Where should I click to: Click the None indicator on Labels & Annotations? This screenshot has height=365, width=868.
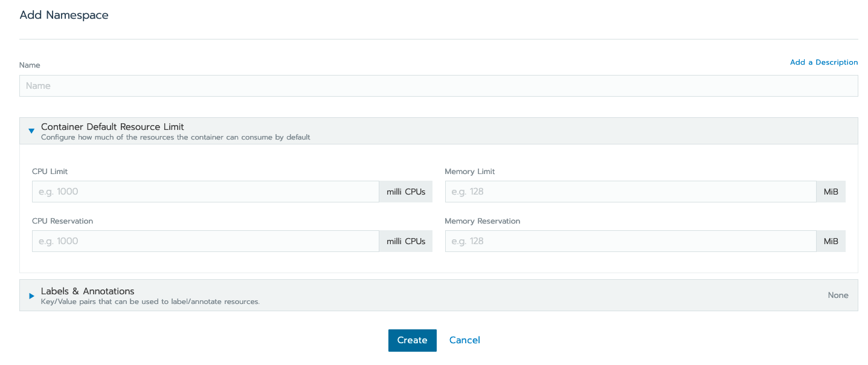[x=838, y=295]
